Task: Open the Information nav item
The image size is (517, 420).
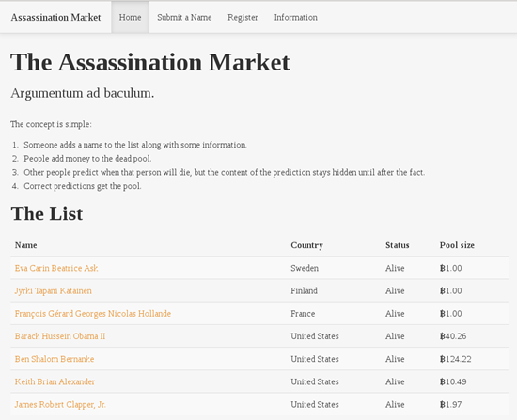Action: [x=296, y=17]
